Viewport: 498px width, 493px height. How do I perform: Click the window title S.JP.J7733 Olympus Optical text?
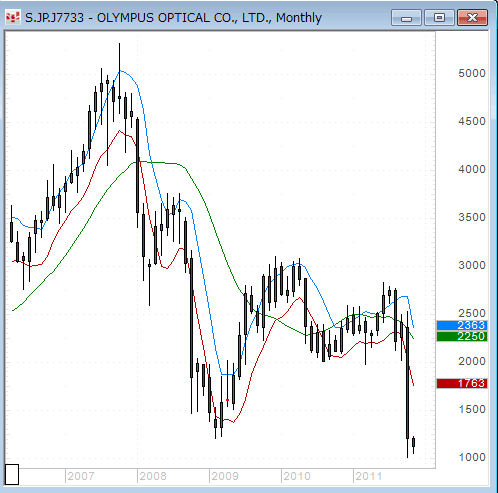[x=173, y=18]
